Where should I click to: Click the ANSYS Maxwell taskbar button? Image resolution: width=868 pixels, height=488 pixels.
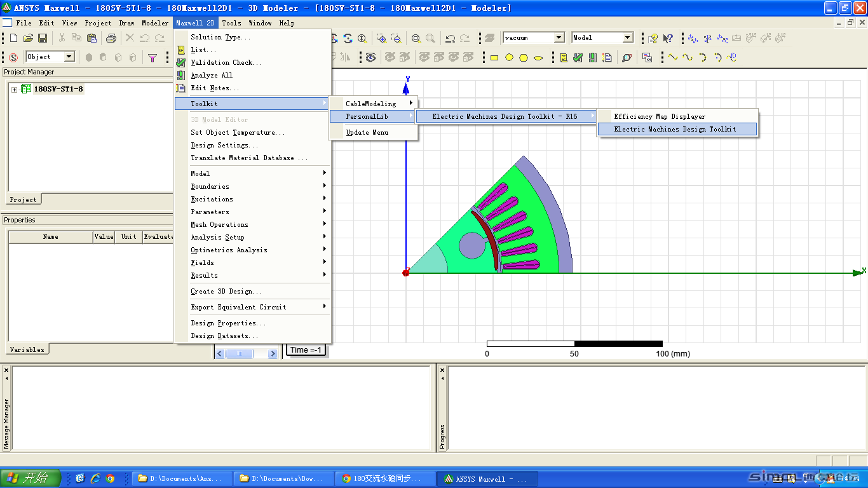487,478
